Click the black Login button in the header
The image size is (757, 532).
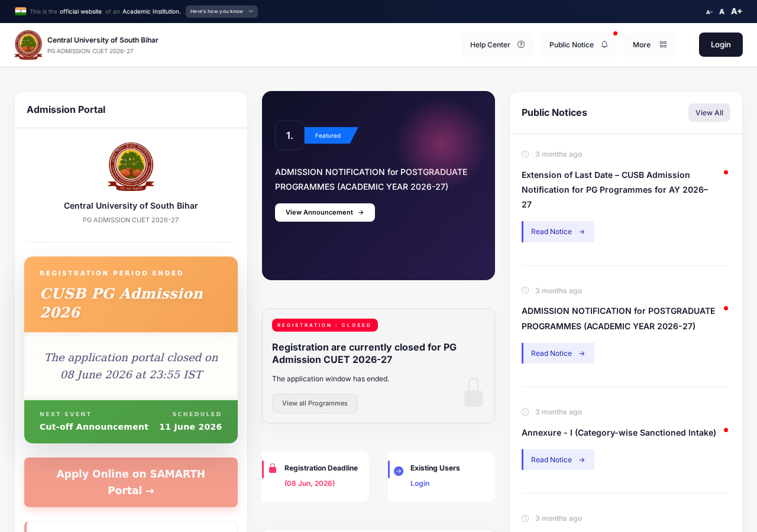point(721,45)
